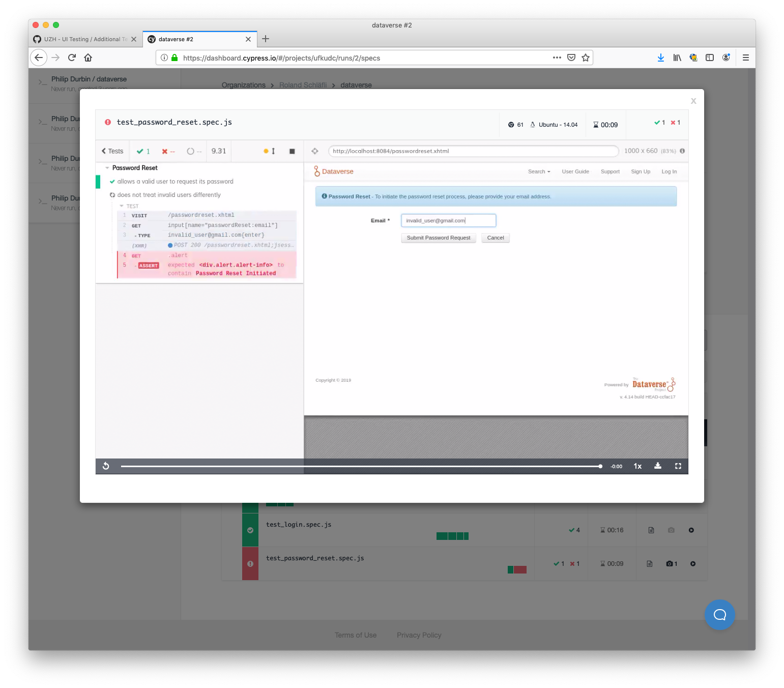
Task: Open Firefox account icon
Action: 726,58
